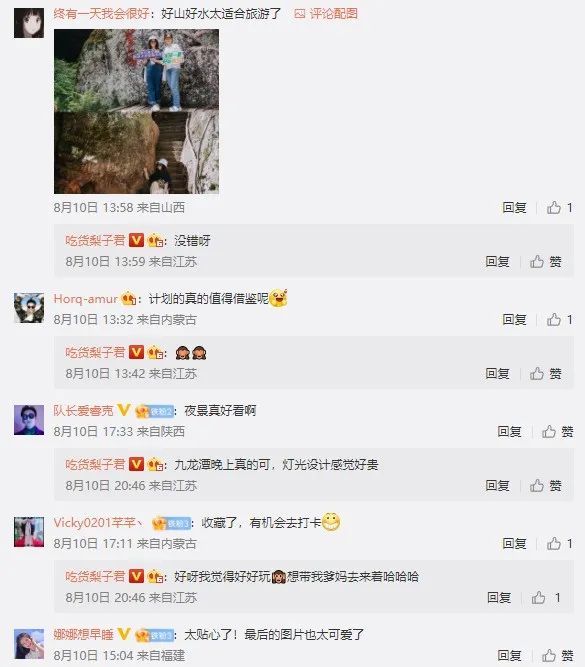Like the 九龙潭晚上真的可 reply
This screenshot has height=667, width=585.
[546, 485]
